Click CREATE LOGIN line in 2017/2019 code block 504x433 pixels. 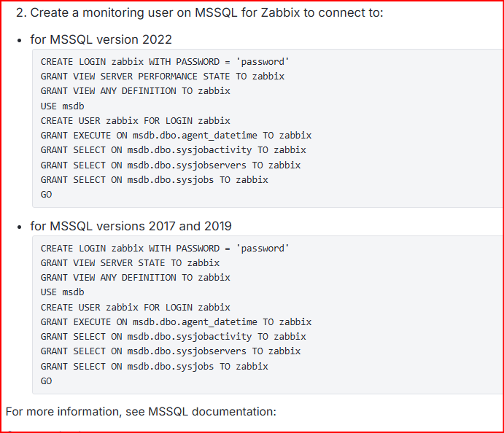click(165, 249)
